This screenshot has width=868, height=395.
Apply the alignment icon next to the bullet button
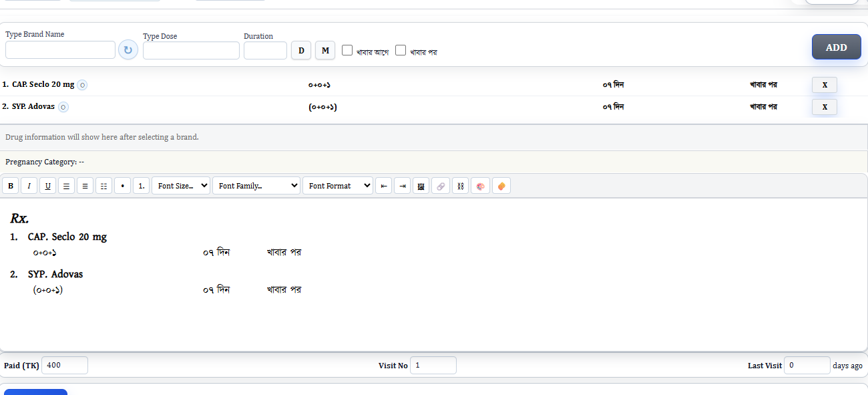click(103, 186)
